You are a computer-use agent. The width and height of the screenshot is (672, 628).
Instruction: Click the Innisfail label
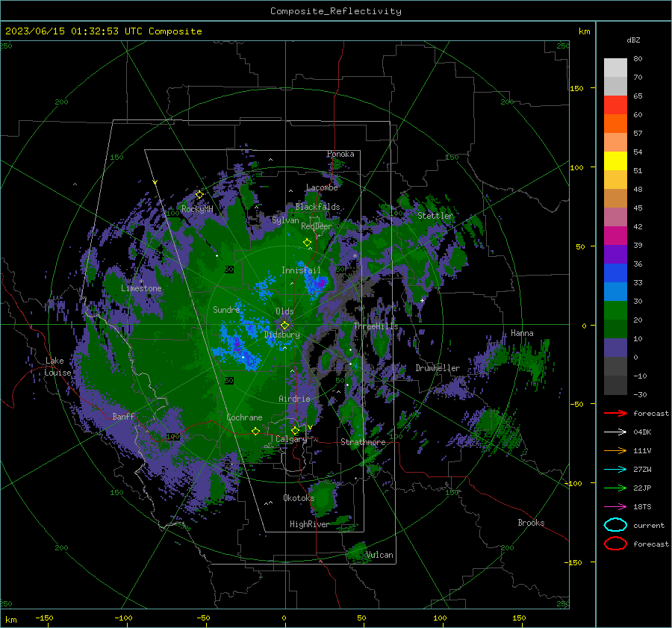pyautogui.click(x=301, y=270)
